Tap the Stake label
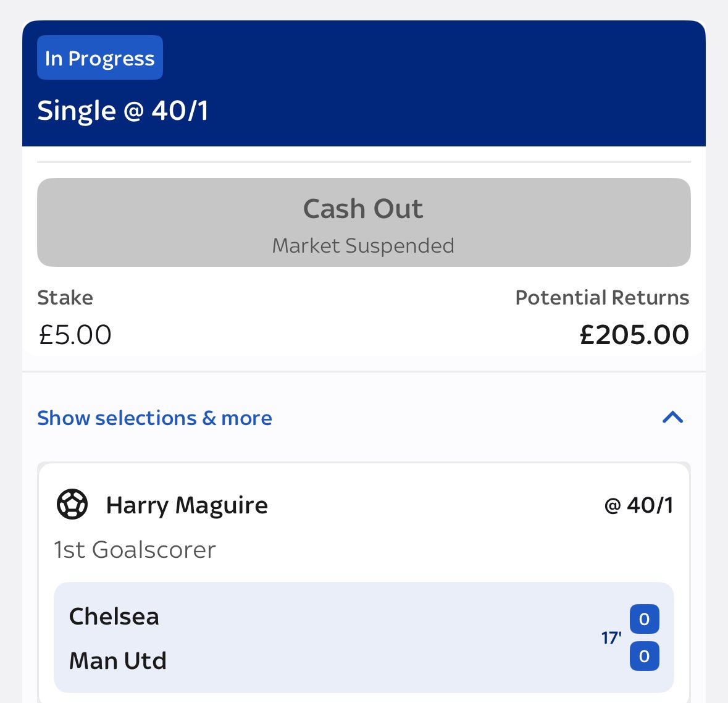This screenshot has height=703, width=728. [65, 297]
